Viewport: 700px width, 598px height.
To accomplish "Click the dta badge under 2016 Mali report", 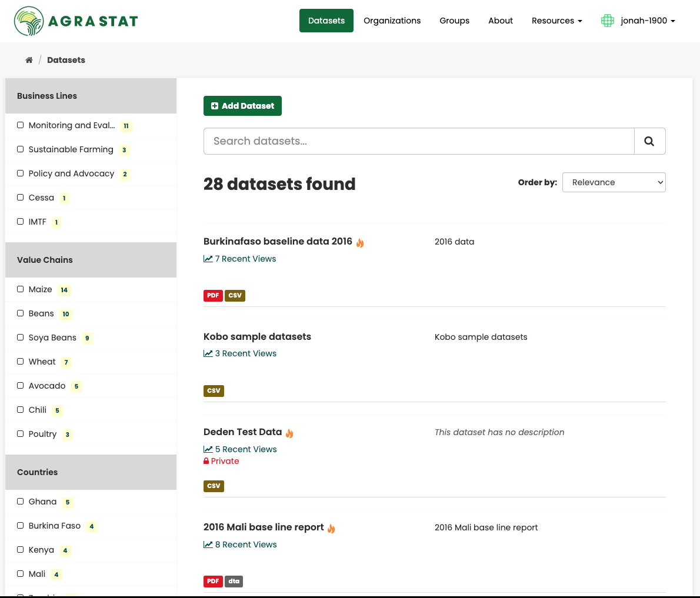I will pyautogui.click(x=234, y=581).
